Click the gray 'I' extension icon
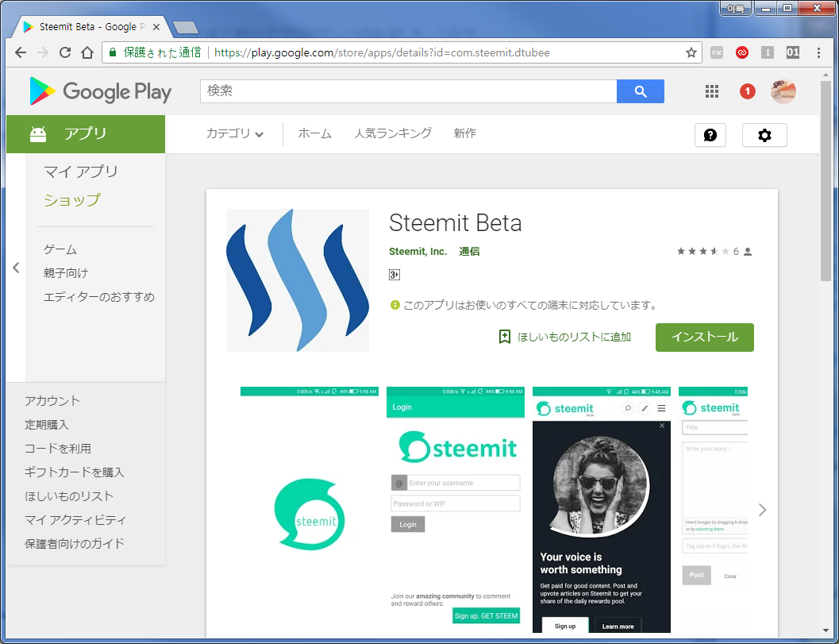This screenshot has width=839, height=644. click(768, 52)
